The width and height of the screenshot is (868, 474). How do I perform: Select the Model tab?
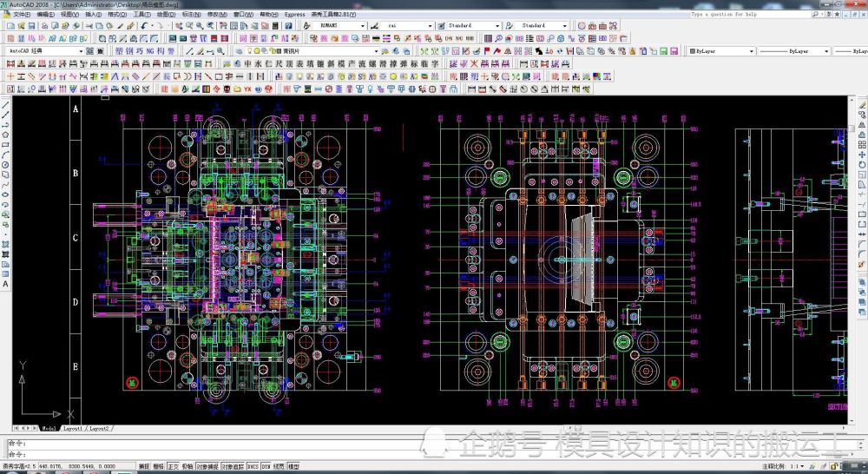49,429
